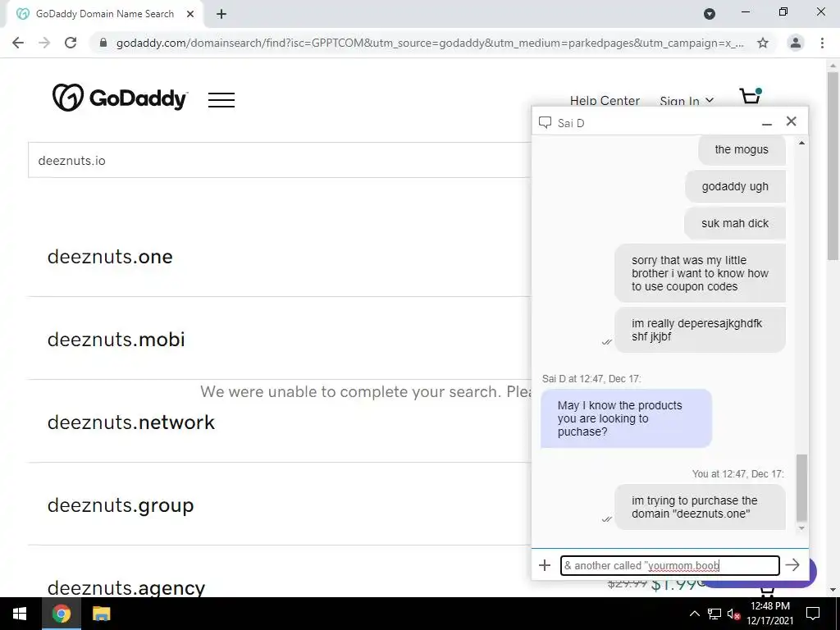This screenshot has height=630, width=840.
Task: Minimize the Sai D chat window
Action: [x=767, y=123]
